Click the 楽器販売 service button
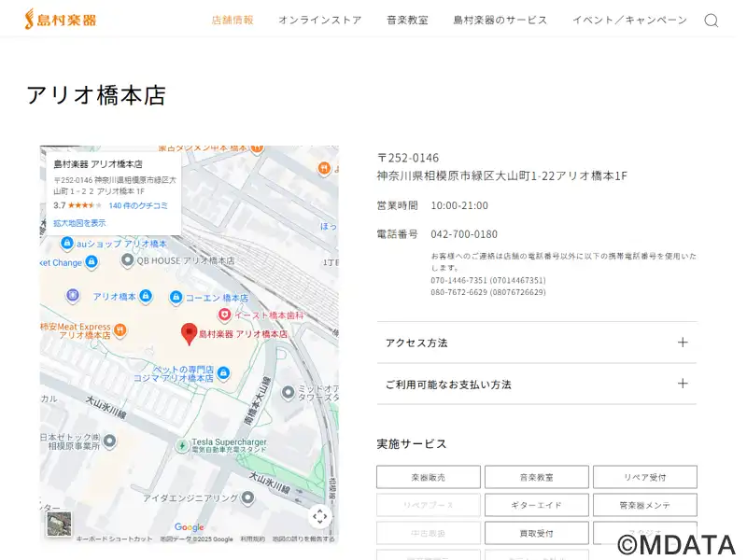The width and height of the screenshot is (747, 560). [428, 477]
